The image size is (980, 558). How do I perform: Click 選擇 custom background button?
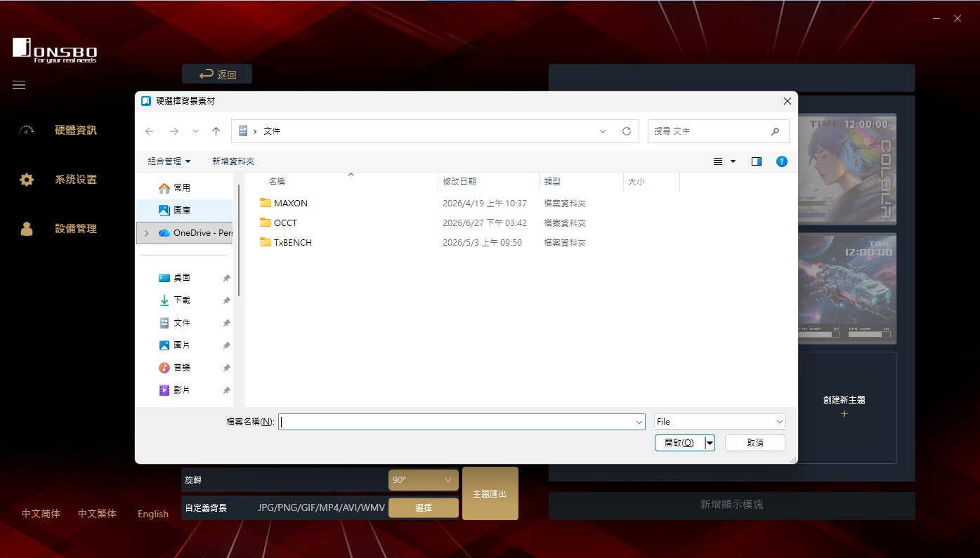click(424, 507)
